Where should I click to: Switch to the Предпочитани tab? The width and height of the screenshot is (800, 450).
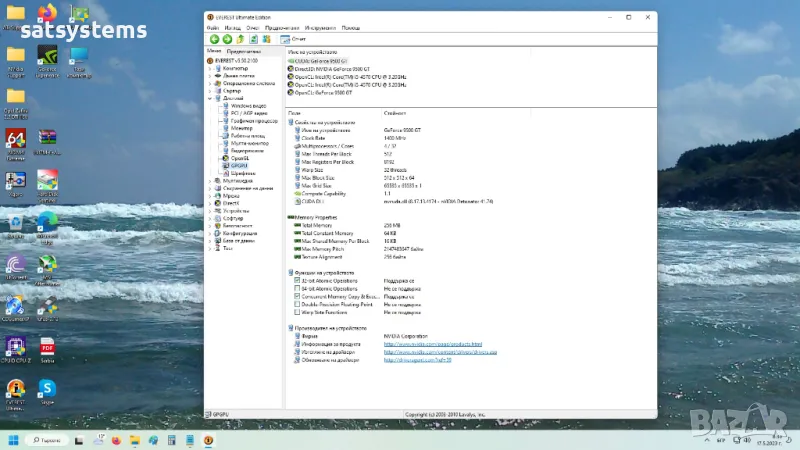tap(243, 50)
